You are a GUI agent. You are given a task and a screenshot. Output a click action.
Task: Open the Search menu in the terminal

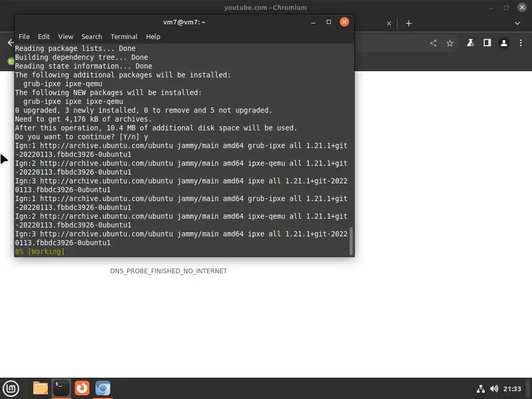pos(91,37)
